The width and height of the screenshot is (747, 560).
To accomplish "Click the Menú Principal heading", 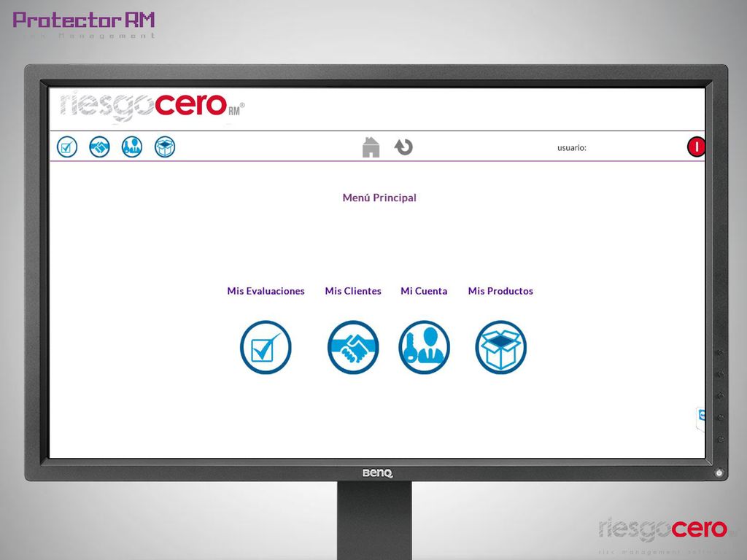I will 379,198.
